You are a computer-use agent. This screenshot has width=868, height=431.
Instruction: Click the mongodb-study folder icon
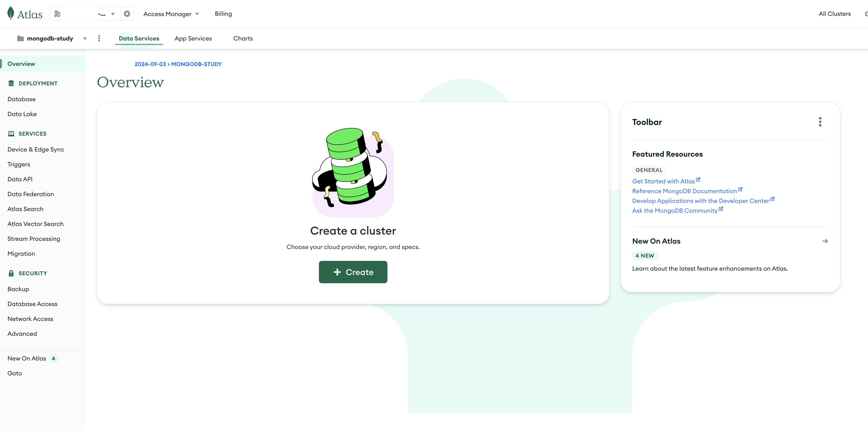pyautogui.click(x=21, y=38)
